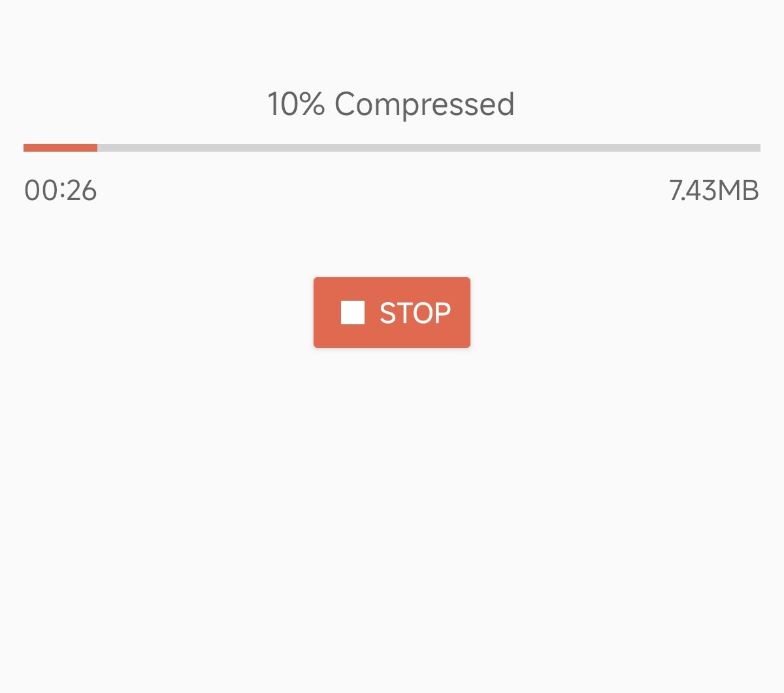The image size is (784, 693).
Task: Click the midpoint of the gray progress track
Action: (429, 148)
